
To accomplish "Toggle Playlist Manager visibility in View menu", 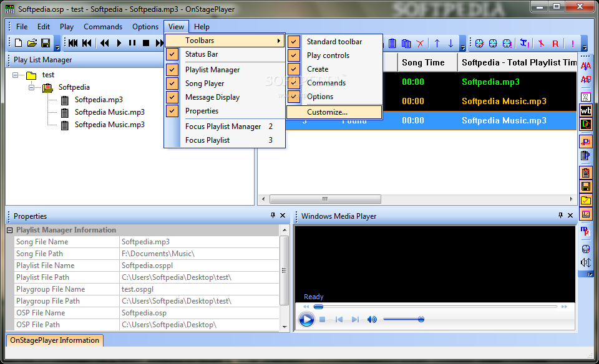I will tap(225, 69).
